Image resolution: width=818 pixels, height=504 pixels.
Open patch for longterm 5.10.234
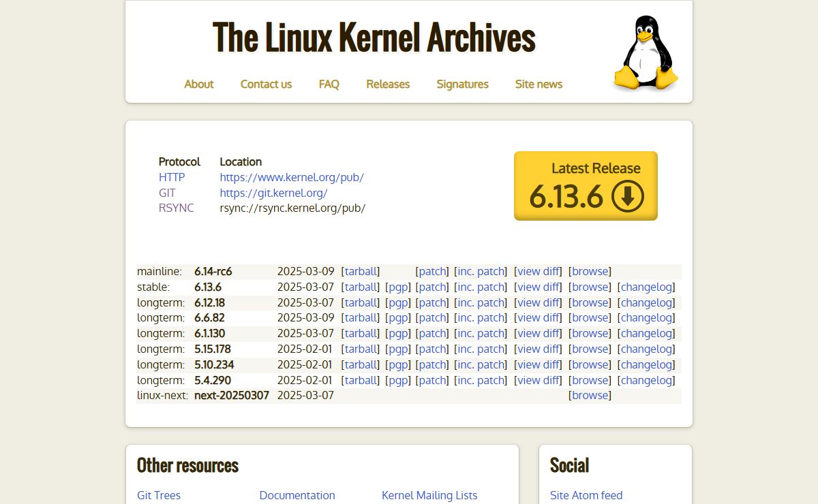pyautogui.click(x=432, y=364)
